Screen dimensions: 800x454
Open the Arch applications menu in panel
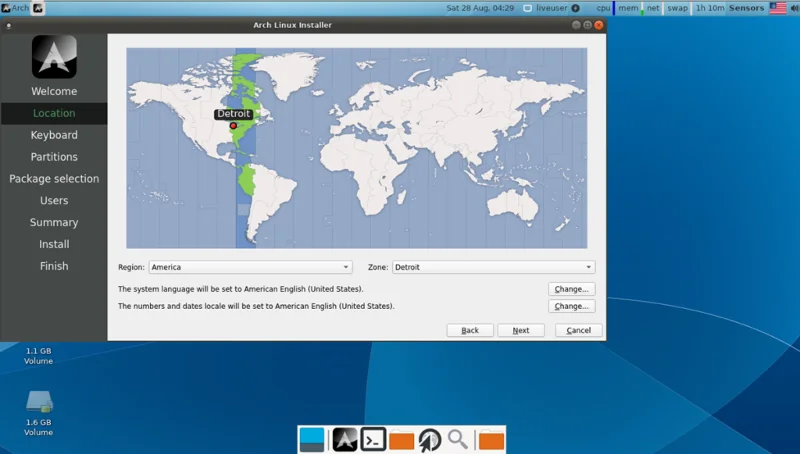pyautogui.click(x=15, y=8)
